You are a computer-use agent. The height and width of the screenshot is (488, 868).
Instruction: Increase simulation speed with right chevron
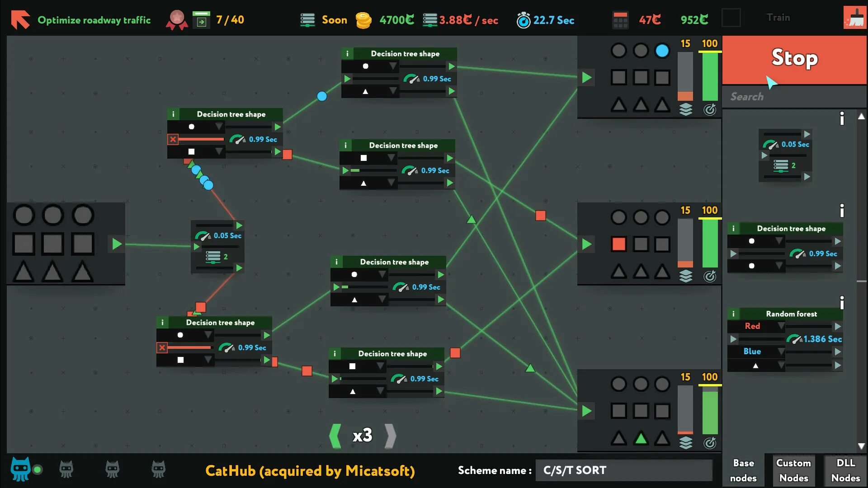[390, 436]
